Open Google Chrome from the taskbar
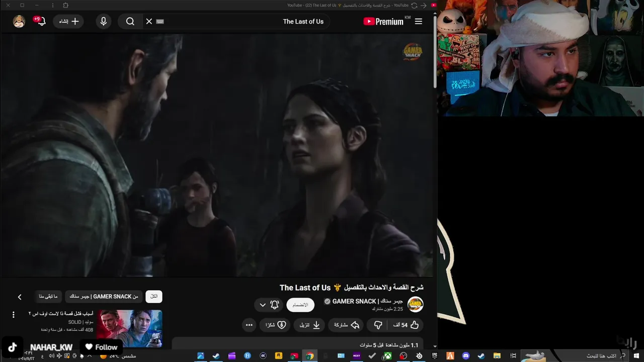 click(309, 356)
